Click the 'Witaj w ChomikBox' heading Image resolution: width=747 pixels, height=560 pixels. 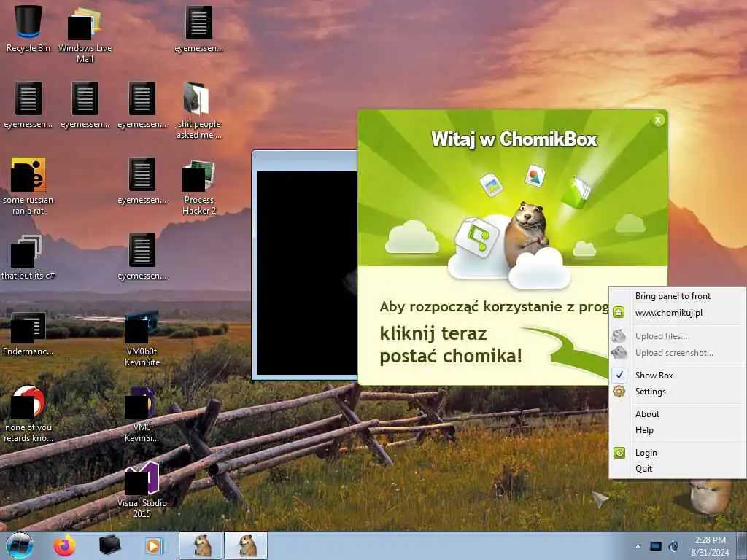514,139
